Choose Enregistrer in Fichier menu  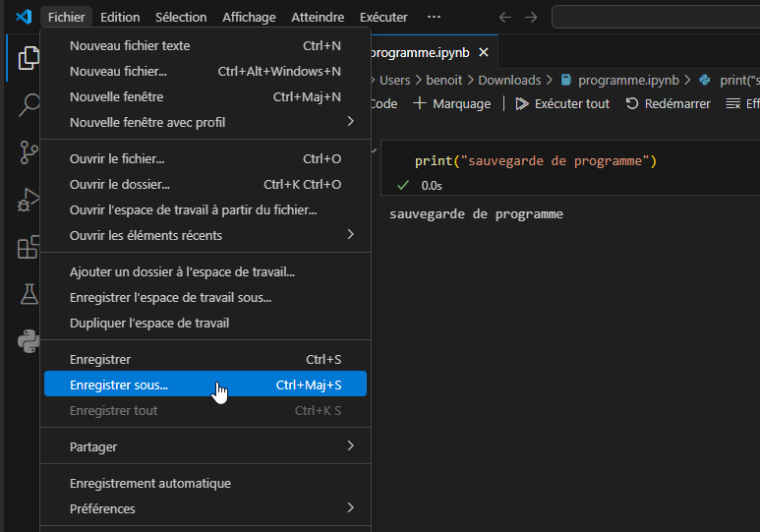click(205, 359)
